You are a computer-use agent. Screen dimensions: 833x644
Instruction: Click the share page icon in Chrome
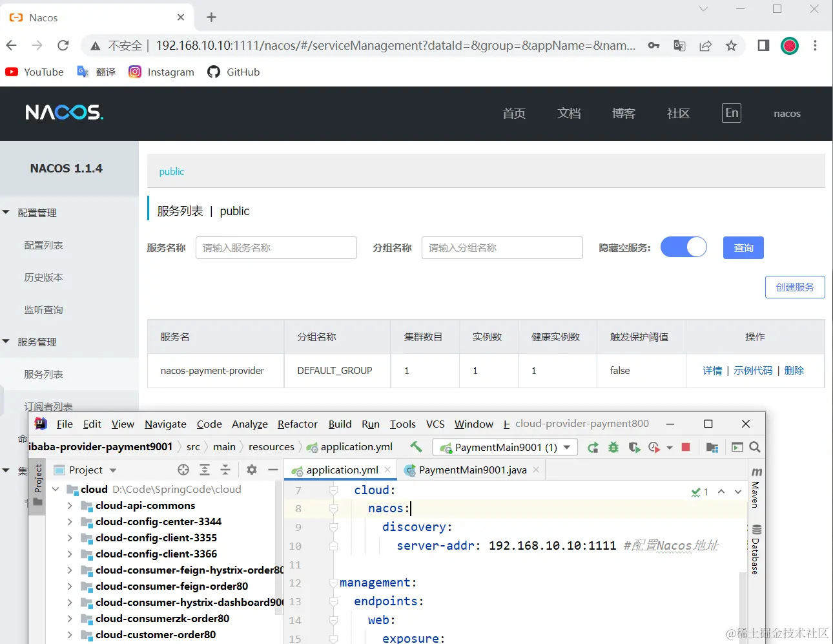[705, 45]
